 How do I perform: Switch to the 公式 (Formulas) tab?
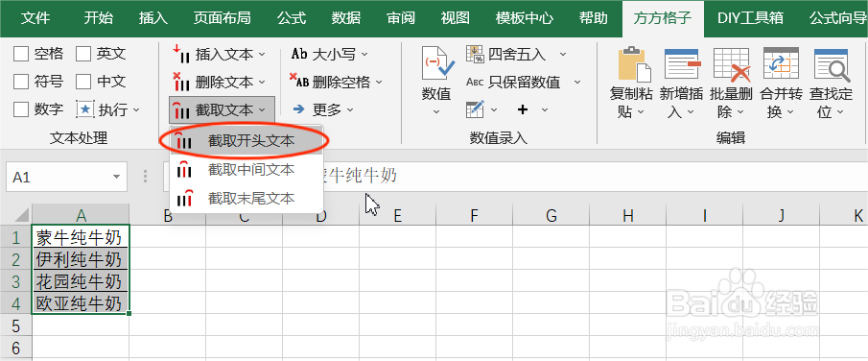click(x=292, y=17)
